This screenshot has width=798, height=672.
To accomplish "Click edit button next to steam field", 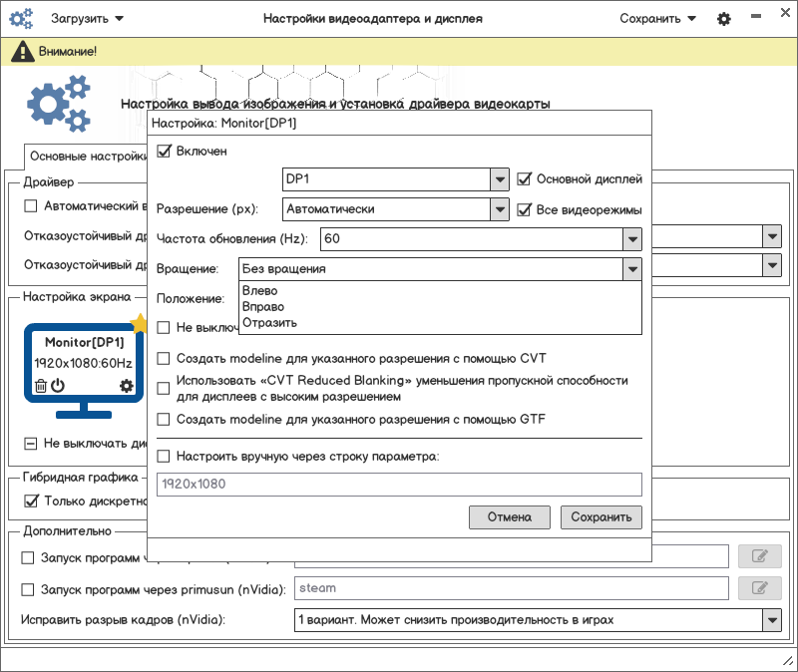I will pyautogui.click(x=760, y=588).
